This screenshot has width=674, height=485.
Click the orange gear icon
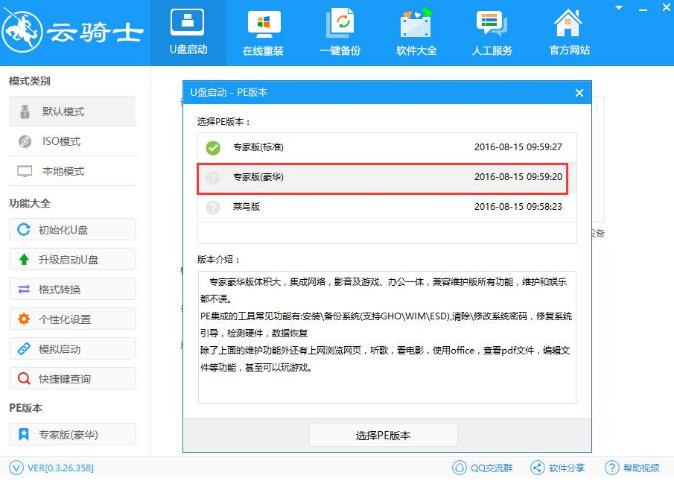tap(24, 319)
